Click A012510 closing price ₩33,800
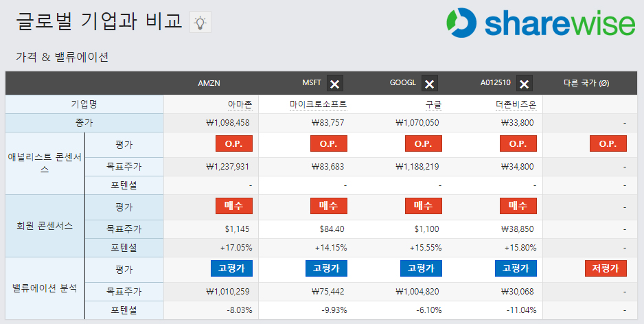The height and width of the screenshot is (324, 644). (x=518, y=123)
